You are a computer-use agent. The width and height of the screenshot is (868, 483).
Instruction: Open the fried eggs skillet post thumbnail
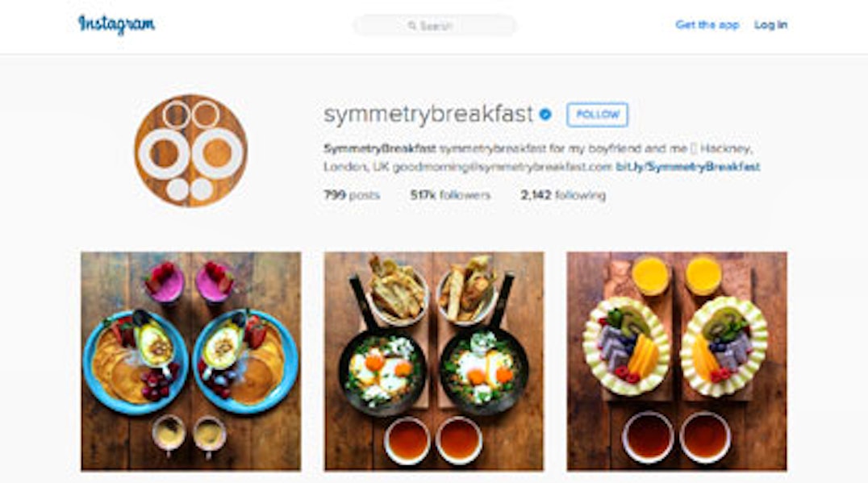(434, 361)
